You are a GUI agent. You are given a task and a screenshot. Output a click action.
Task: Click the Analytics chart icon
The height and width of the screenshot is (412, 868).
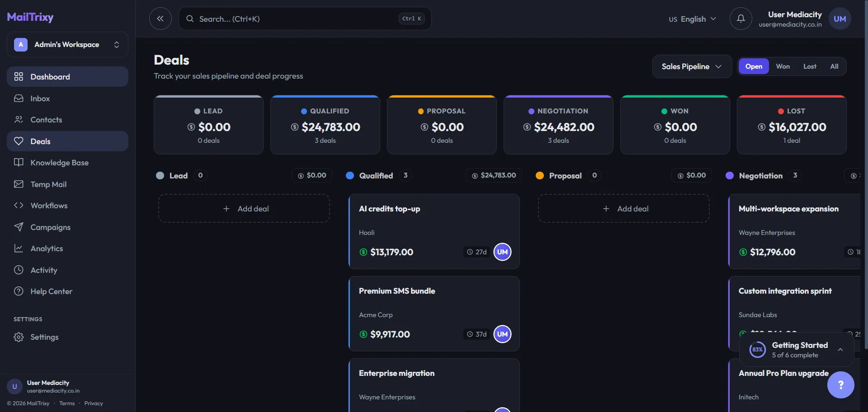[x=19, y=248]
